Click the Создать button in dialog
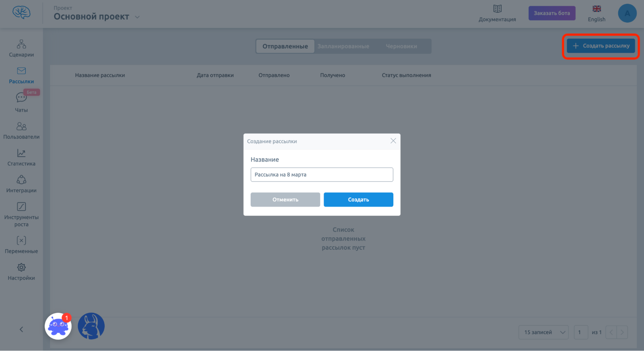The width and height of the screenshot is (644, 351). click(x=358, y=199)
